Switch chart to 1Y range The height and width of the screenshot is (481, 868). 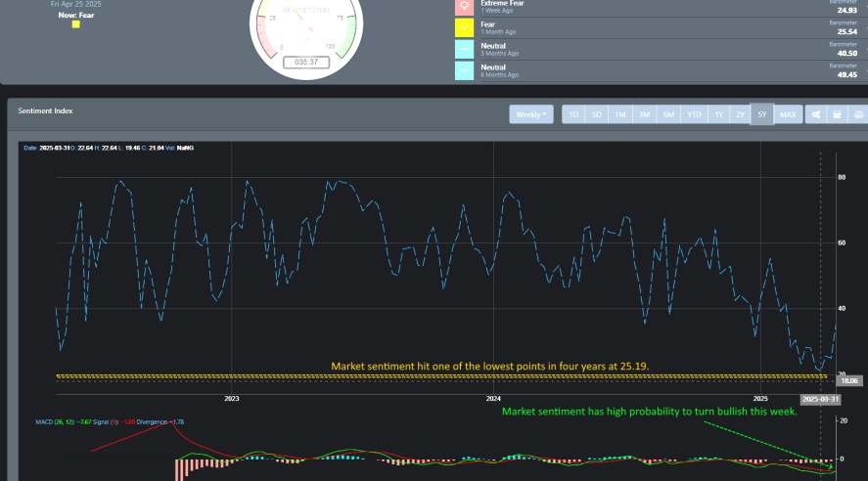[x=718, y=114]
